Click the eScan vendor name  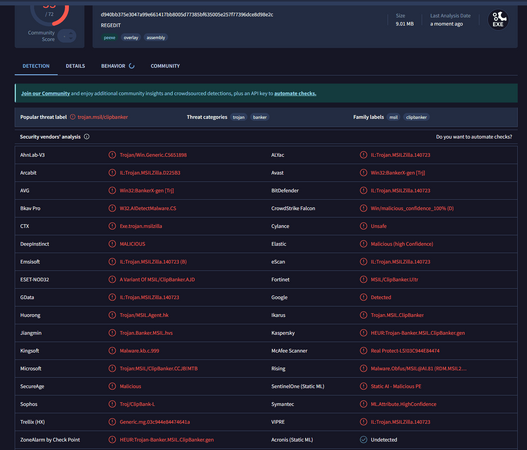coord(278,262)
